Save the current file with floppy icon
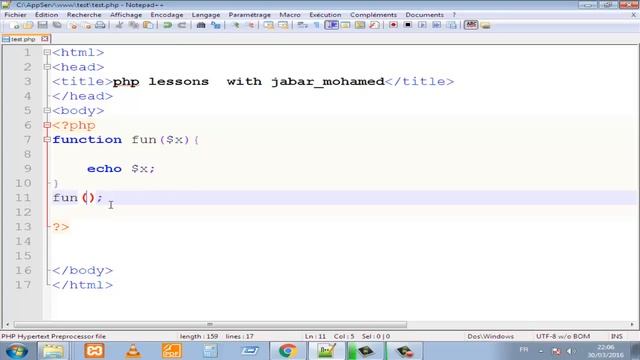 coord(42,25)
